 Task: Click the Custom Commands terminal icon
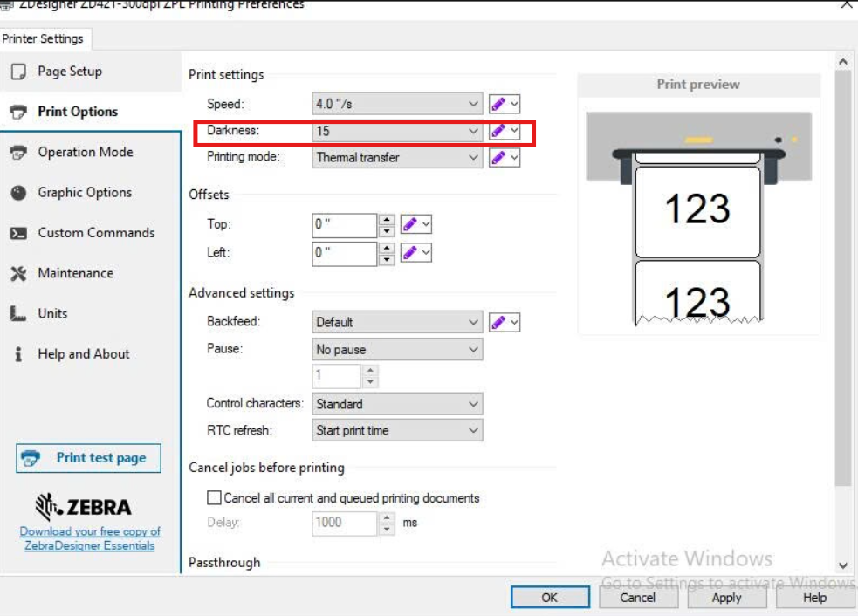[18, 234]
